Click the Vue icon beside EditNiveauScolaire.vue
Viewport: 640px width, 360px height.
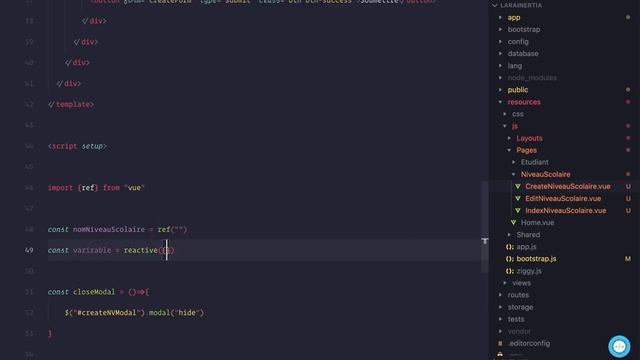pos(518,199)
